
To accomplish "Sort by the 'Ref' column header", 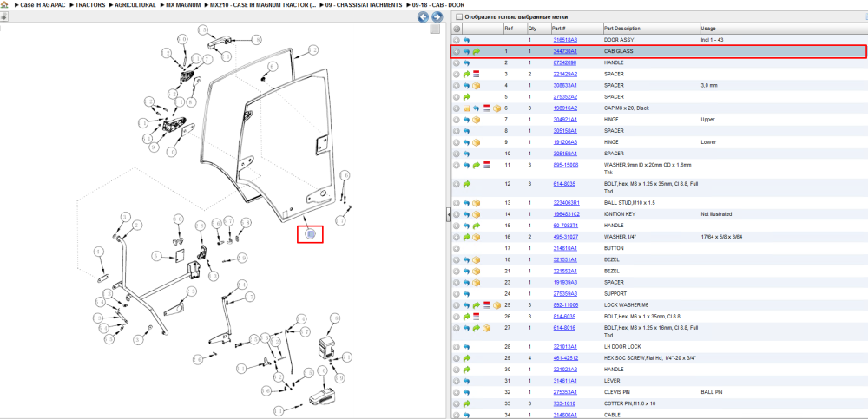I will pyautogui.click(x=514, y=29).
